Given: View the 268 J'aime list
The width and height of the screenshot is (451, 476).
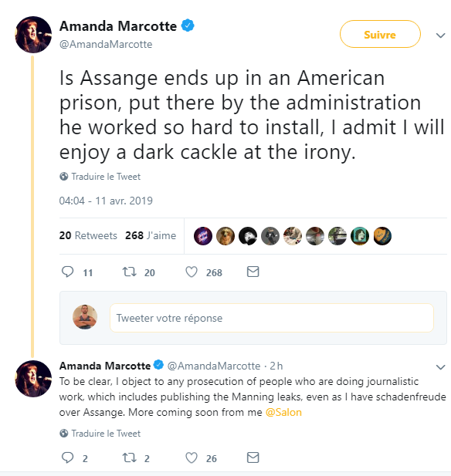Looking at the screenshot, I should click(x=151, y=235).
